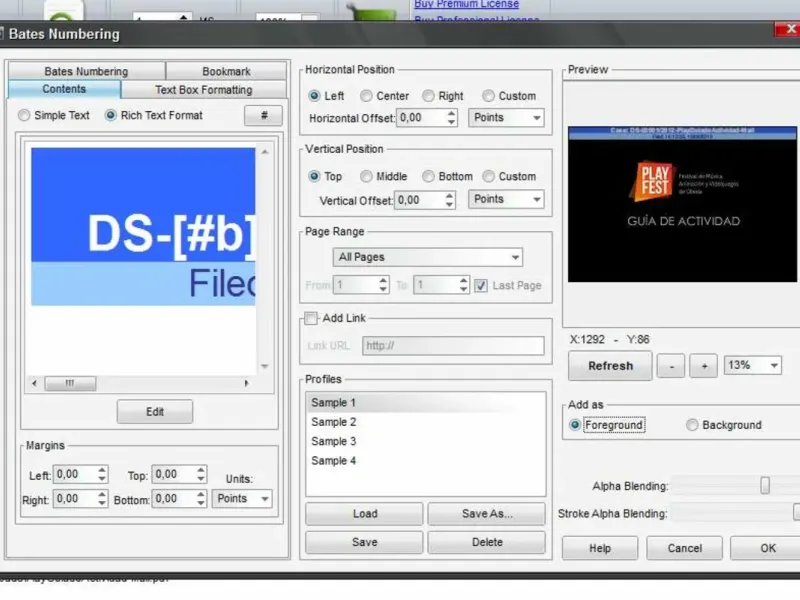Click Load profile button

tap(364, 514)
